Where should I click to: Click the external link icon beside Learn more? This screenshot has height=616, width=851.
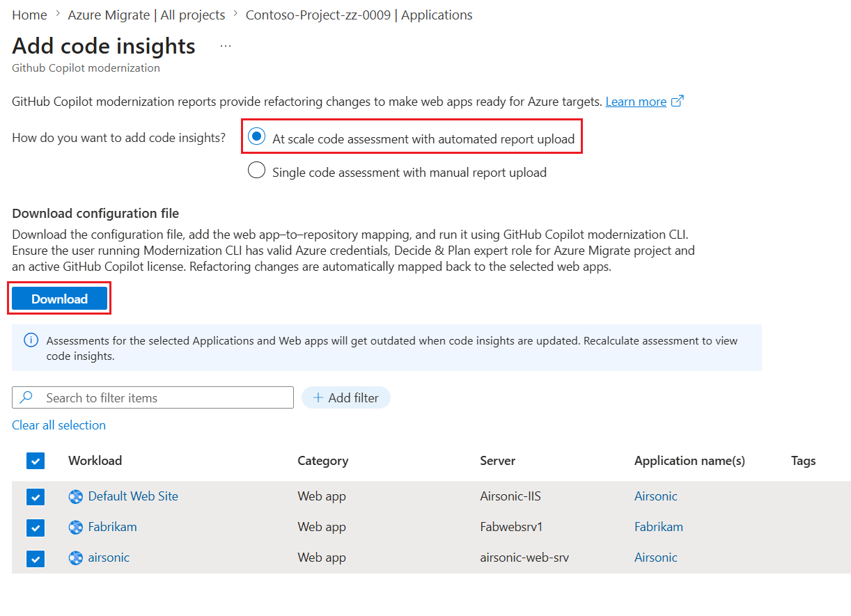(678, 102)
